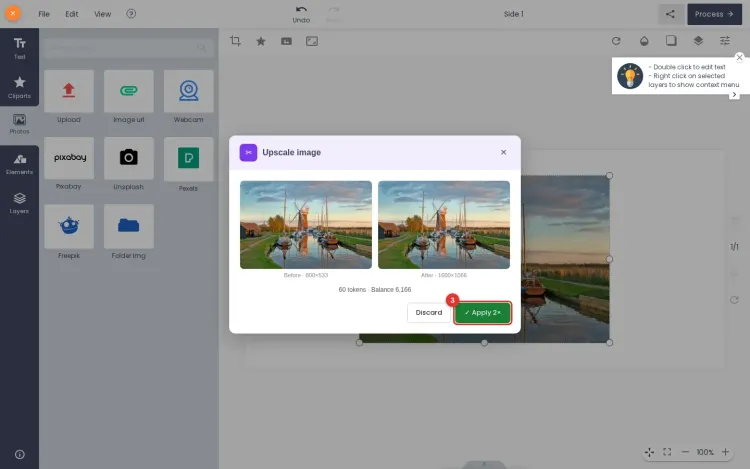Click the fullscreen icon near zoom

pyautogui.click(x=667, y=452)
